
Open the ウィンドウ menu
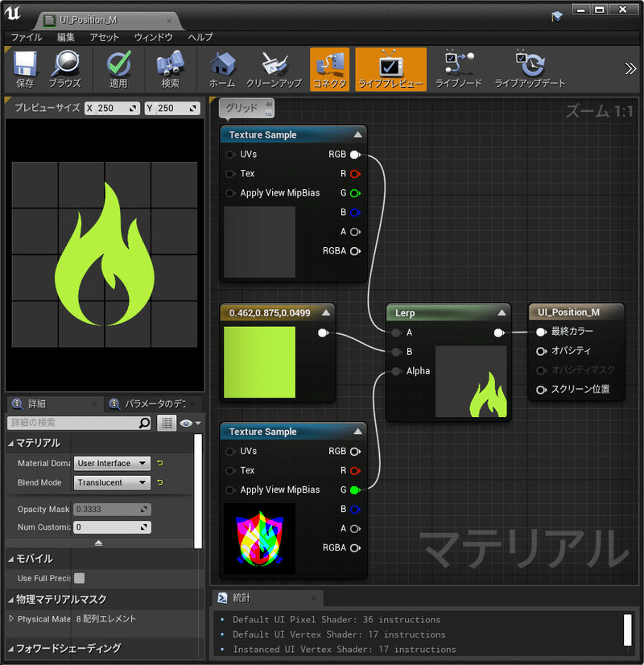click(154, 37)
